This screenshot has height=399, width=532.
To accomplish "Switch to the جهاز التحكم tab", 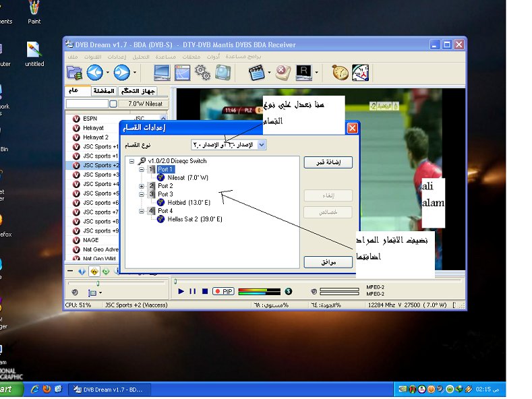I will [x=138, y=91].
